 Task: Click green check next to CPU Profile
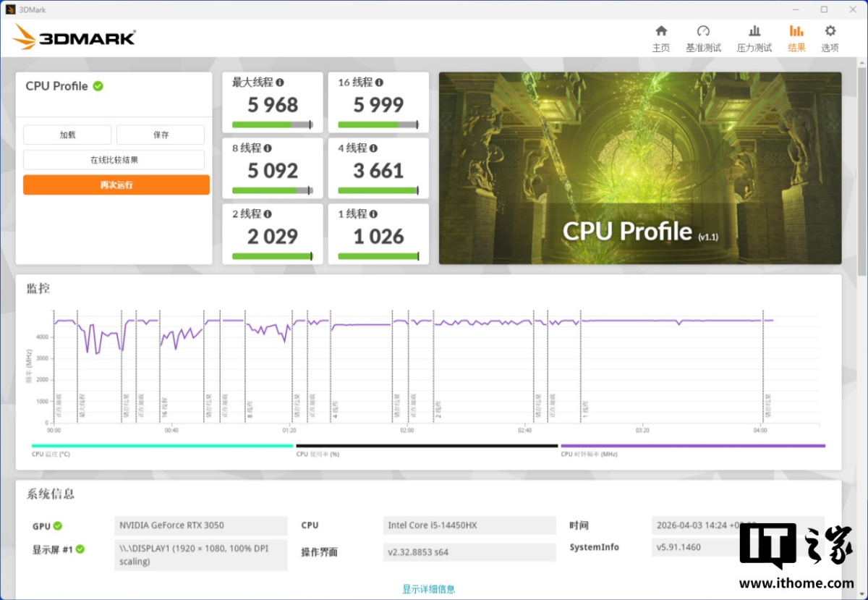[x=98, y=86]
